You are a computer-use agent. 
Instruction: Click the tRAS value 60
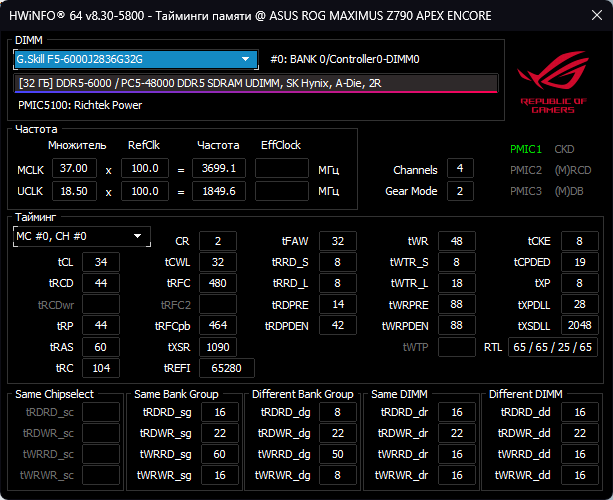pyautogui.click(x=101, y=347)
